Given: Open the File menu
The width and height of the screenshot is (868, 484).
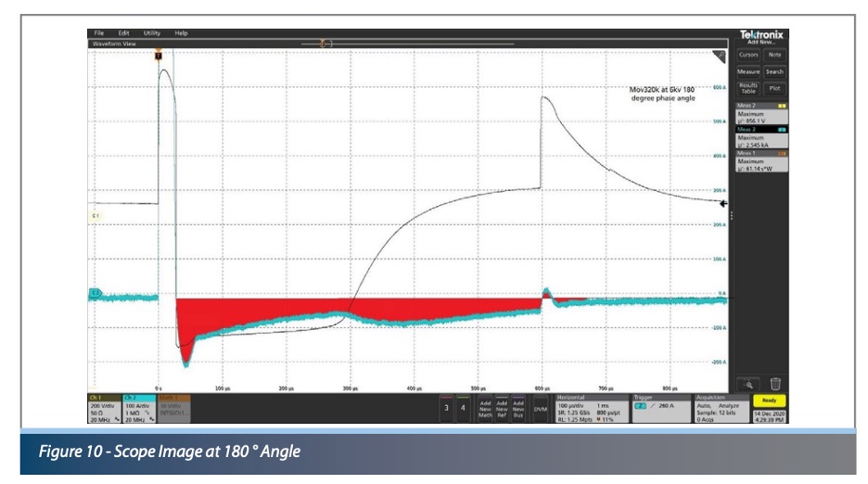Looking at the screenshot, I should point(99,33).
